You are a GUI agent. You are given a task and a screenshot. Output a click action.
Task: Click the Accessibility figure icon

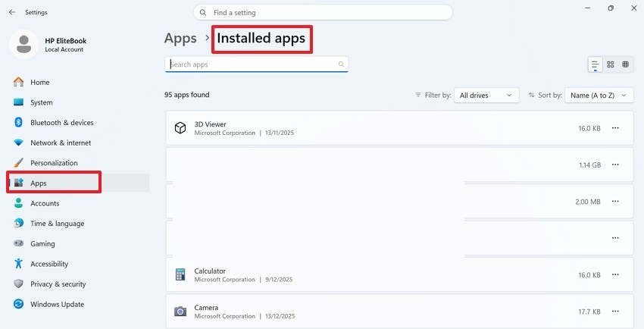click(18, 263)
